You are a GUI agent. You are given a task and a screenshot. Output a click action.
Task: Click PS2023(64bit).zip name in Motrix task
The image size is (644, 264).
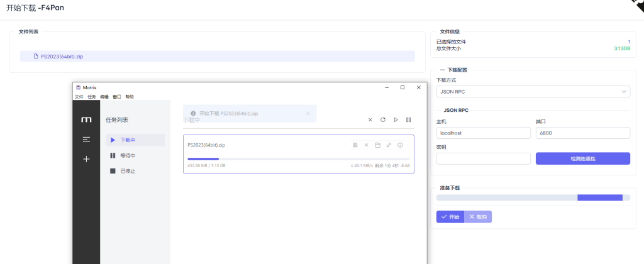pos(206,145)
